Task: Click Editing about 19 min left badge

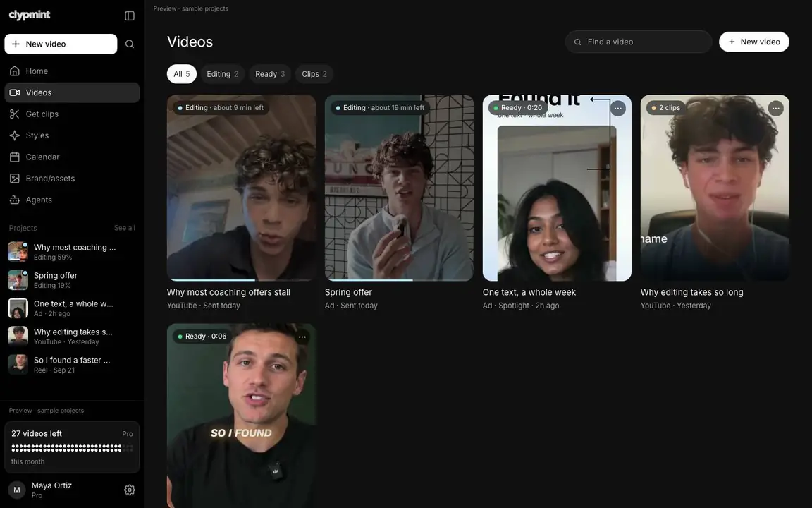Action: tap(380, 108)
